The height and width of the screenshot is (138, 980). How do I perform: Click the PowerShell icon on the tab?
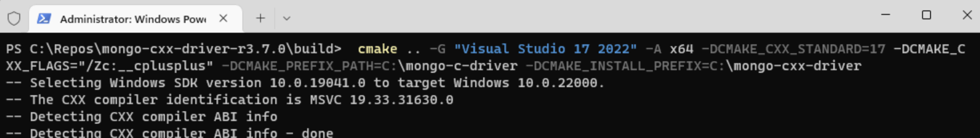point(44,18)
